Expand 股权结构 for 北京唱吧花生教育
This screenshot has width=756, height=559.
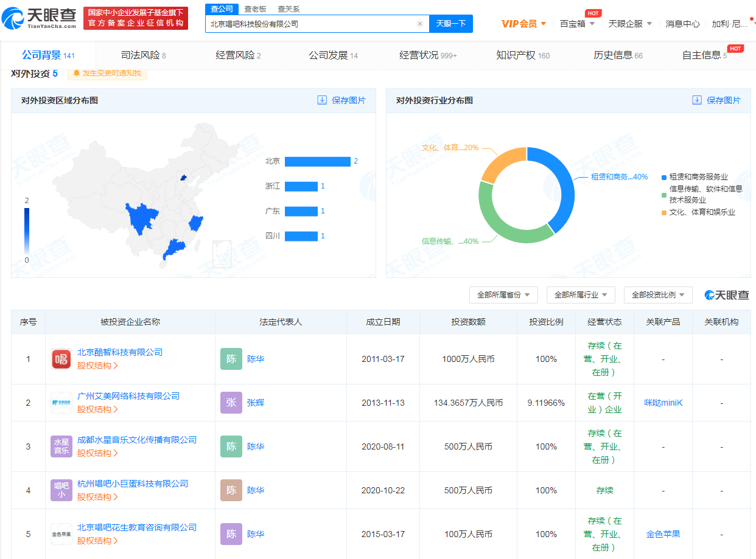pyautogui.click(x=97, y=541)
